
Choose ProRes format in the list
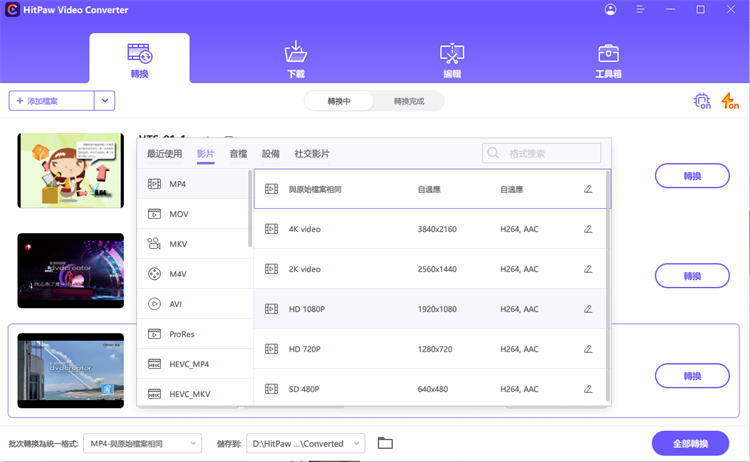[193, 334]
